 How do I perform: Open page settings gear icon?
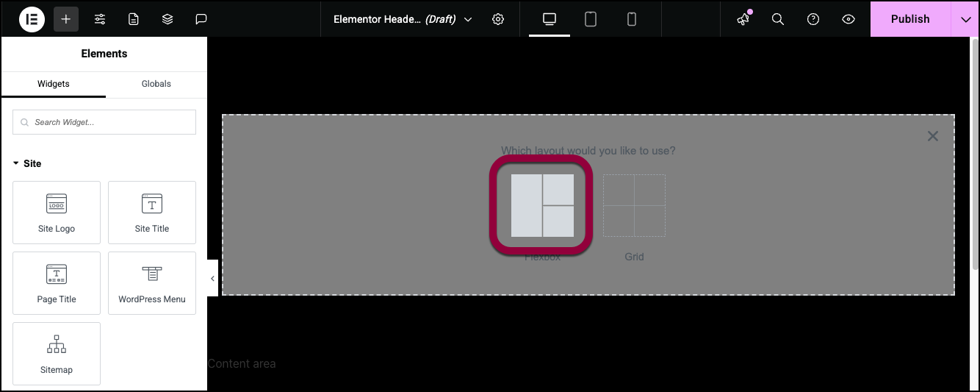(x=498, y=19)
